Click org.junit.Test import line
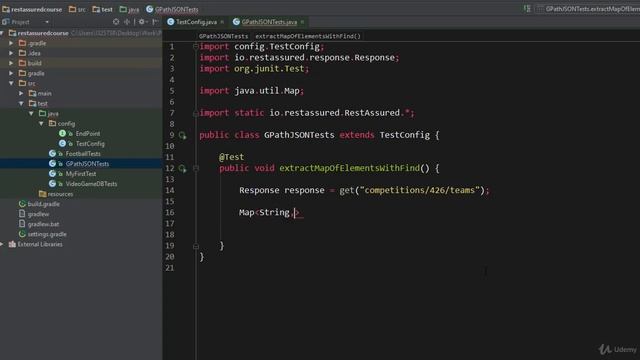The width and height of the screenshot is (640, 360). pos(254,69)
